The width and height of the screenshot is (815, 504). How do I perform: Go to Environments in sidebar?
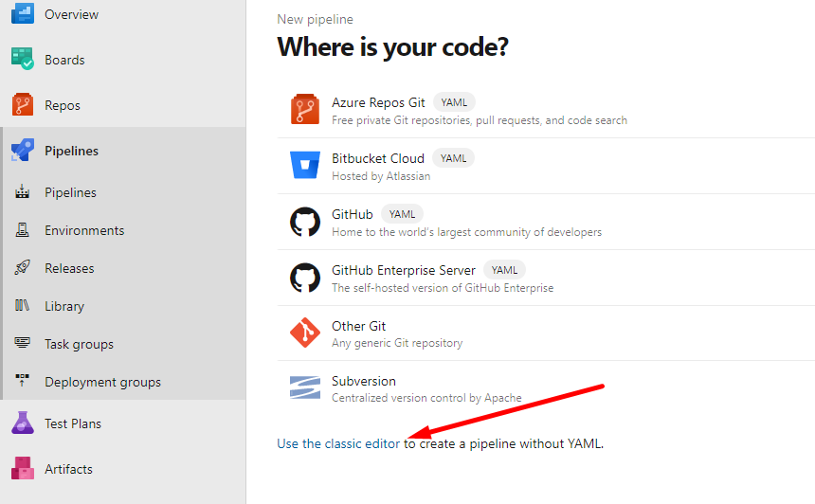[x=84, y=230]
